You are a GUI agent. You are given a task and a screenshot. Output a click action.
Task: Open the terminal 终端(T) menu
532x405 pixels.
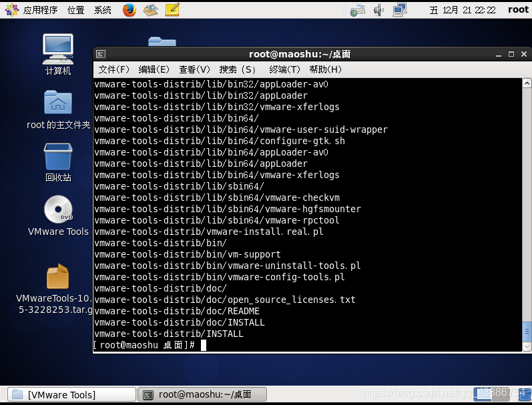[x=284, y=69]
